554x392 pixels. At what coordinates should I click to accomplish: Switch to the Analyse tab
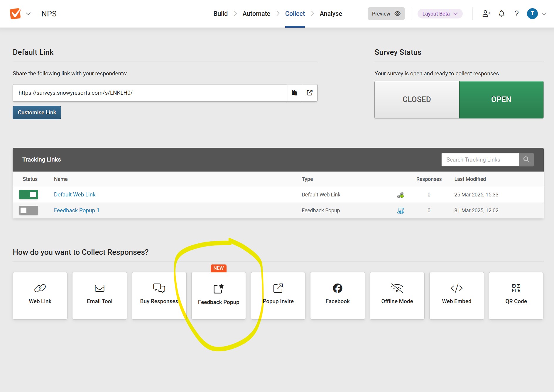point(331,13)
